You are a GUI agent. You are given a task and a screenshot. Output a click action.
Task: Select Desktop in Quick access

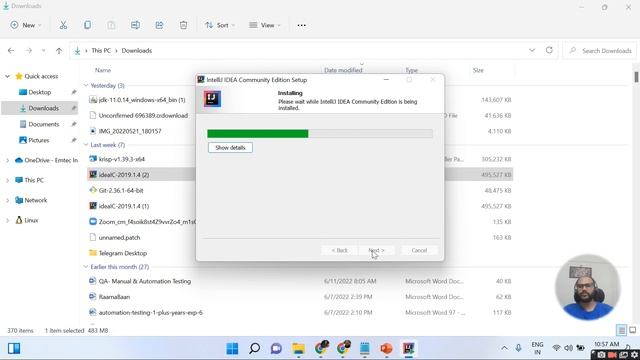[x=40, y=92]
